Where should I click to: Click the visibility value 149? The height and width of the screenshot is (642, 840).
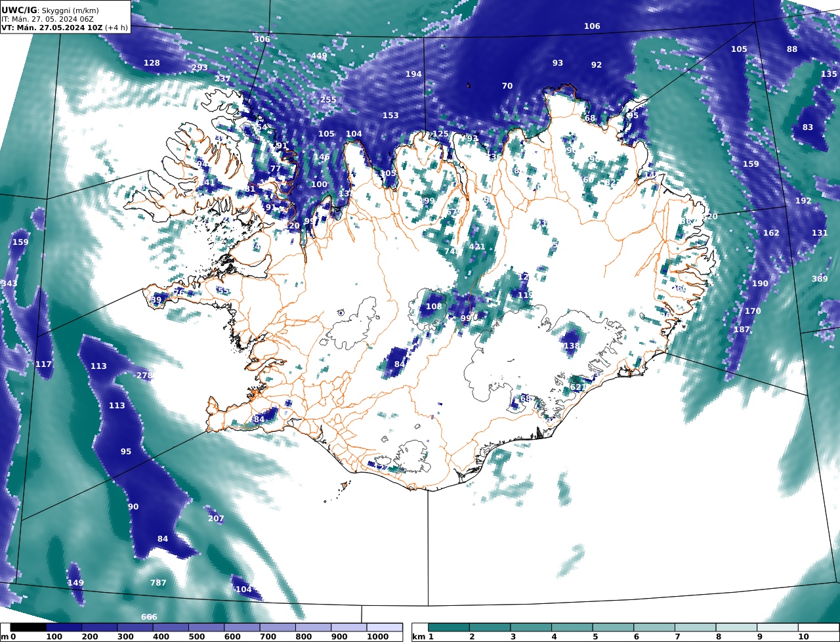75,583
